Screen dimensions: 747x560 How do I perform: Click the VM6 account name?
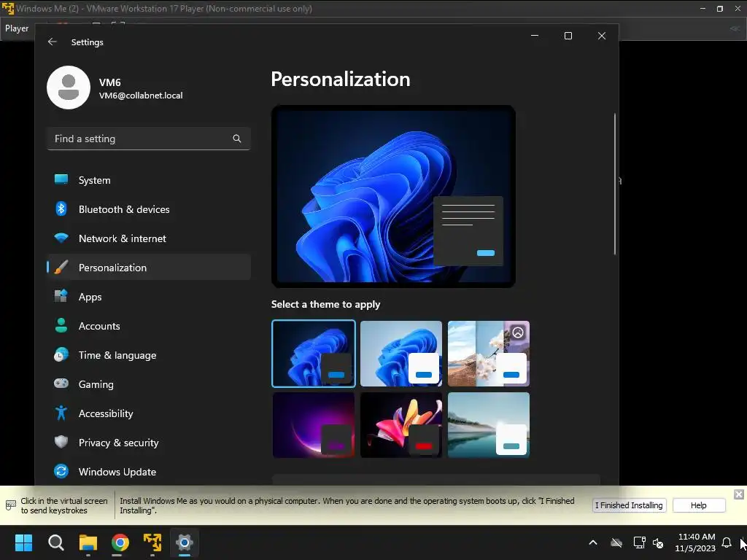pos(109,82)
